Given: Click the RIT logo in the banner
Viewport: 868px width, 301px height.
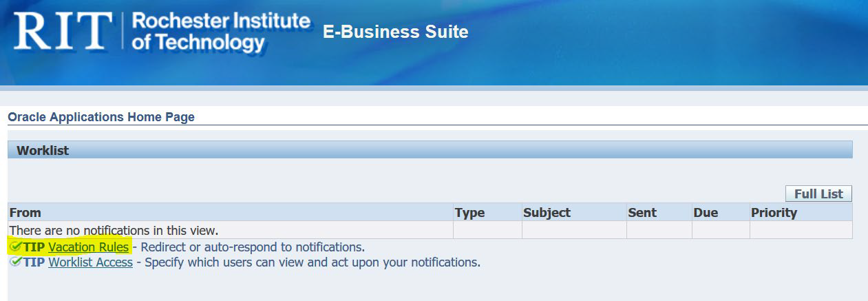Looking at the screenshot, I should tap(62, 32).
